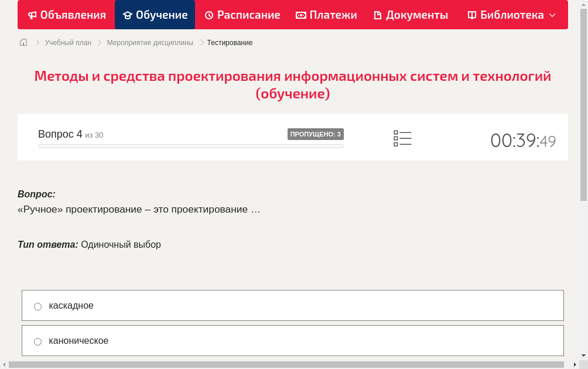Select the каскадное answer option
Screen dimensions: 588x369
(37, 306)
